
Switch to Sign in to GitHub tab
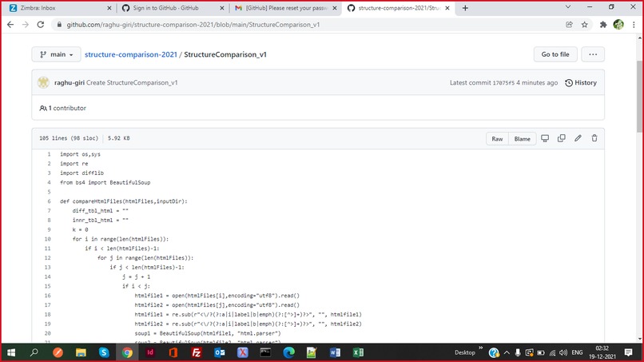tap(173, 8)
